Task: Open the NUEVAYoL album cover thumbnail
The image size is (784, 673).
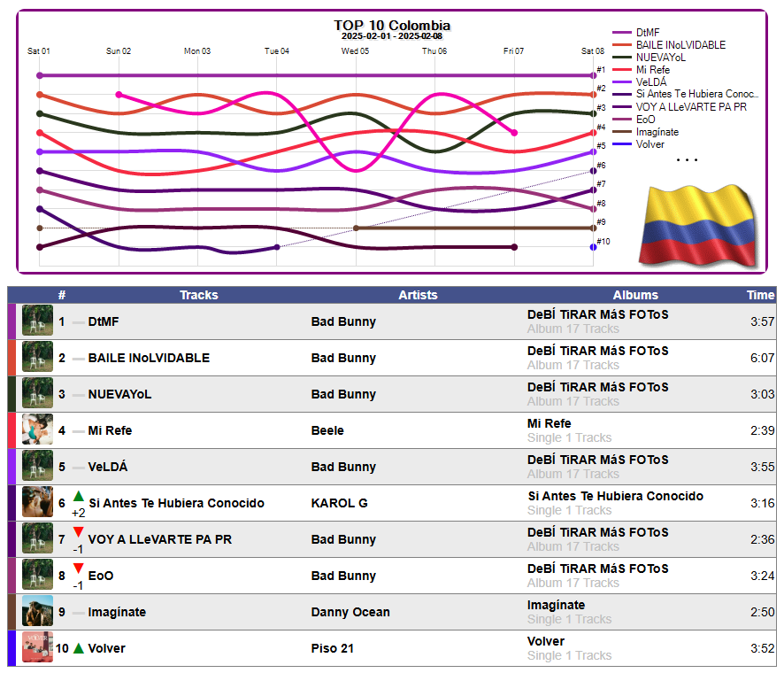Action: (x=37, y=393)
